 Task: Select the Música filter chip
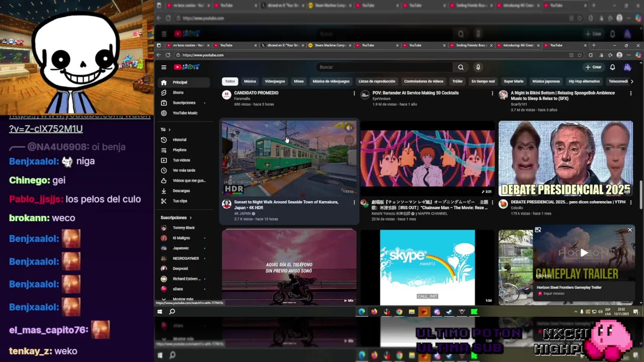(250, 81)
